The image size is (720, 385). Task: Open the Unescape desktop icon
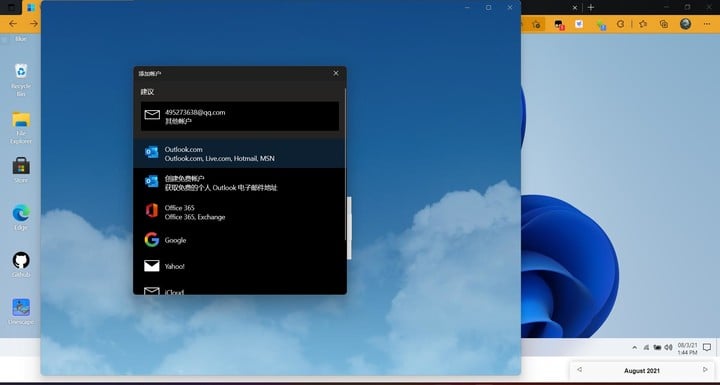coord(21,311)
